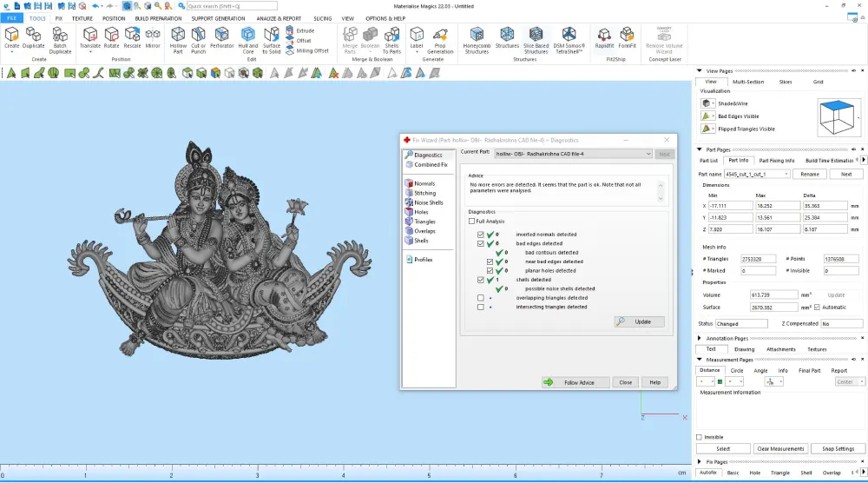Open the Shade&Wire visualization dropdown
Image resolution: width=868 pixels, height=483 pixels.
[713, 103]
